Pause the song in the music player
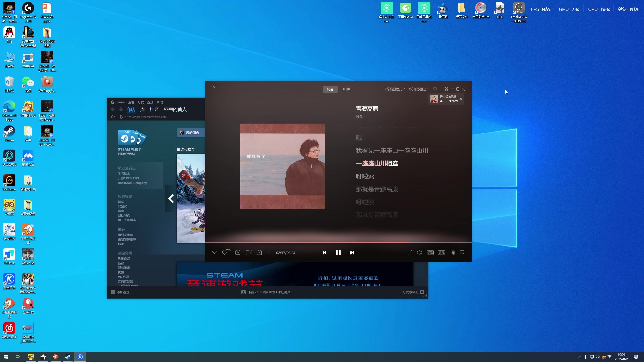This screenshot has width=644, height=362. point(338,253)
